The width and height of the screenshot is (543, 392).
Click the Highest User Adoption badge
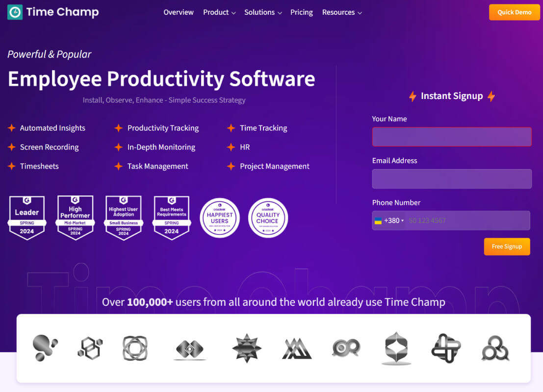tap(123, 218)
